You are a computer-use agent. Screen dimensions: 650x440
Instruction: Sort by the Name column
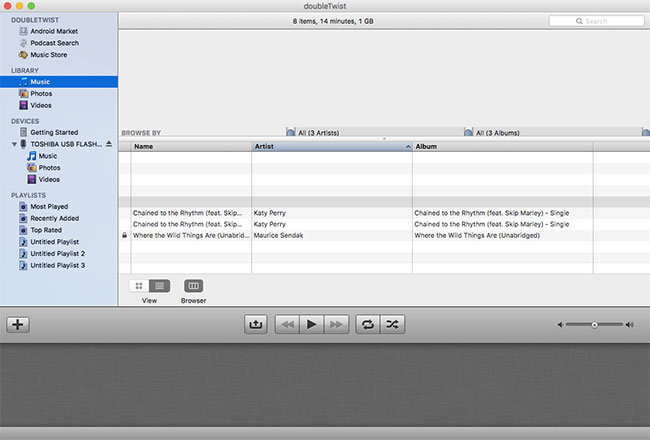(191, 146)
